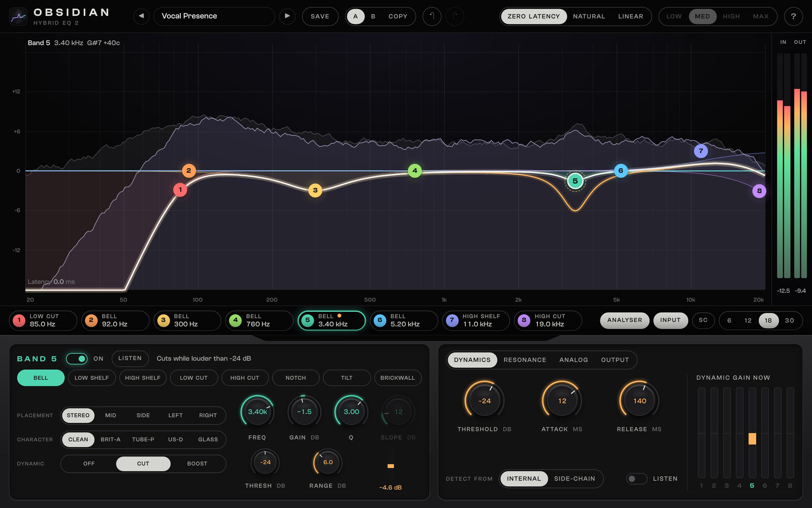
Task: Open the help question mark
Action: (x=793, y=16)
